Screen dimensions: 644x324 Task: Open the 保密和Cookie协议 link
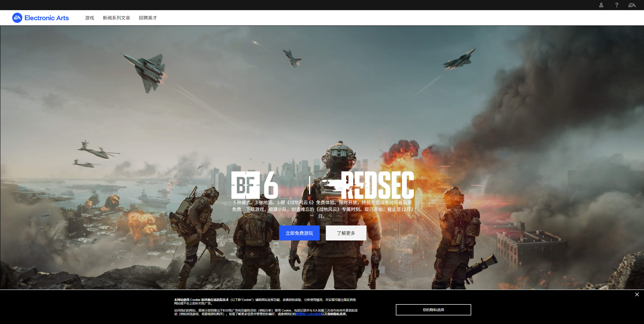point(309,314)
